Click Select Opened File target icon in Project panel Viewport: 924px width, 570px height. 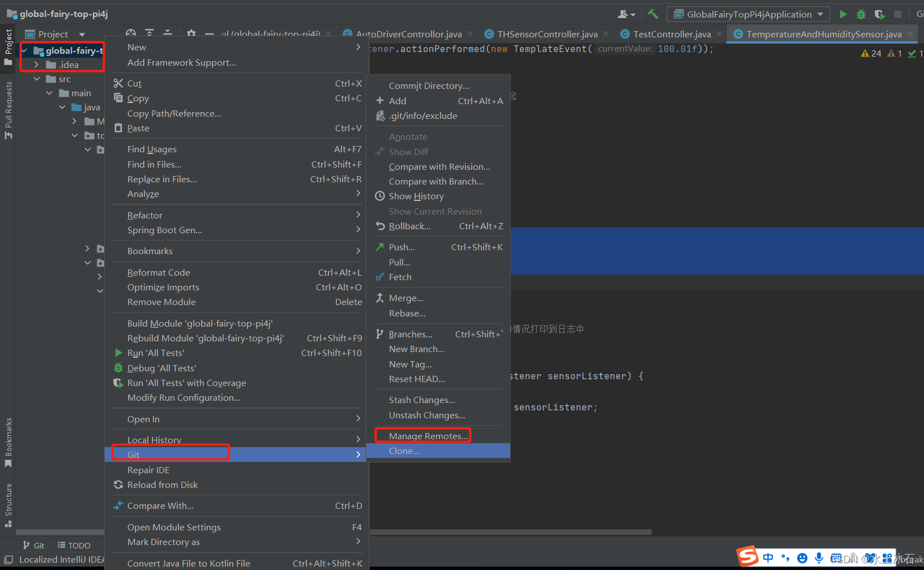(x=131, y=33)
